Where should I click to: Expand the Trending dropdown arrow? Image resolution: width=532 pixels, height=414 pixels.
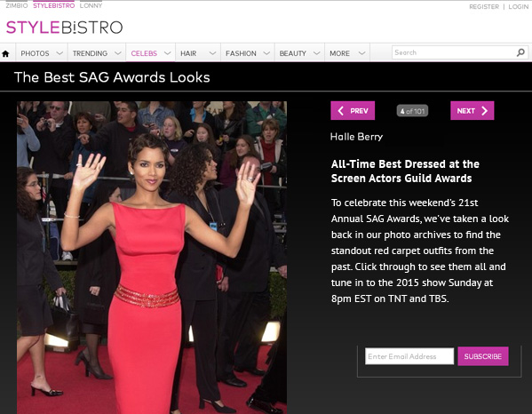118,53
